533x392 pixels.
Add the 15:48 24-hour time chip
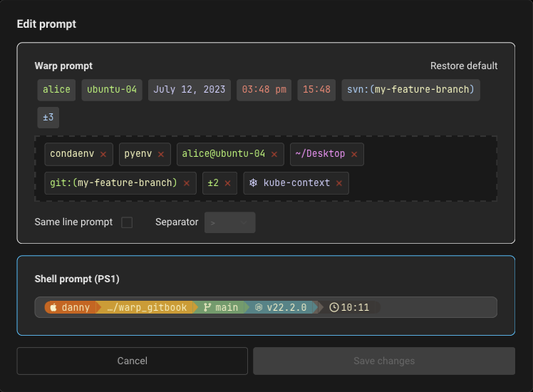tap(316, 90)
